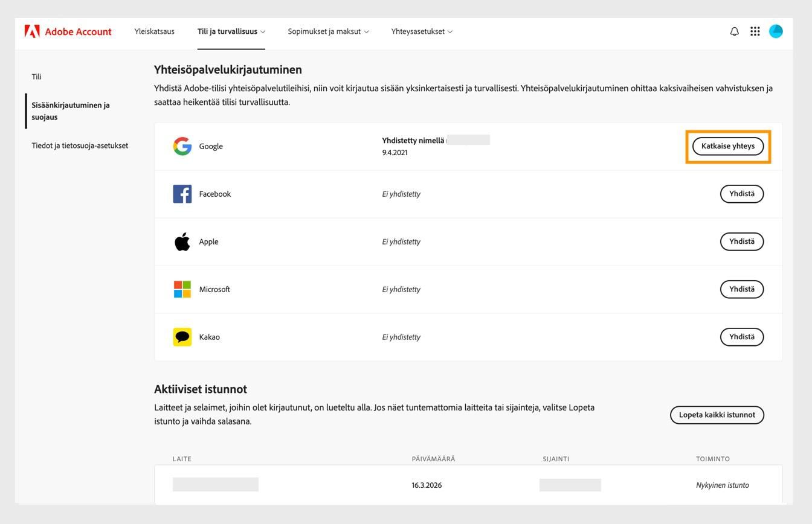Expand the Sopimukset ja maksut dropdown

click(328, 31)
